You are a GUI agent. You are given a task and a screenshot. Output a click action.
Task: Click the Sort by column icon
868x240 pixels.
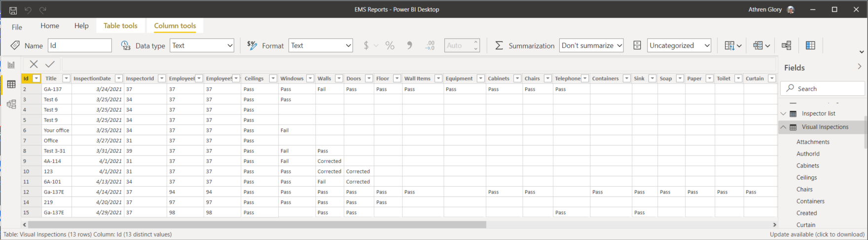(733, 45)
